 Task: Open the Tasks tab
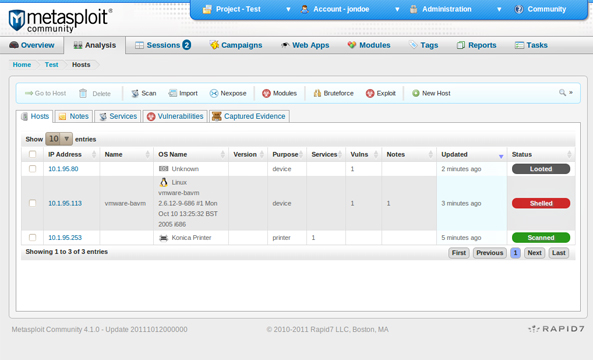(x=531, y=45)
